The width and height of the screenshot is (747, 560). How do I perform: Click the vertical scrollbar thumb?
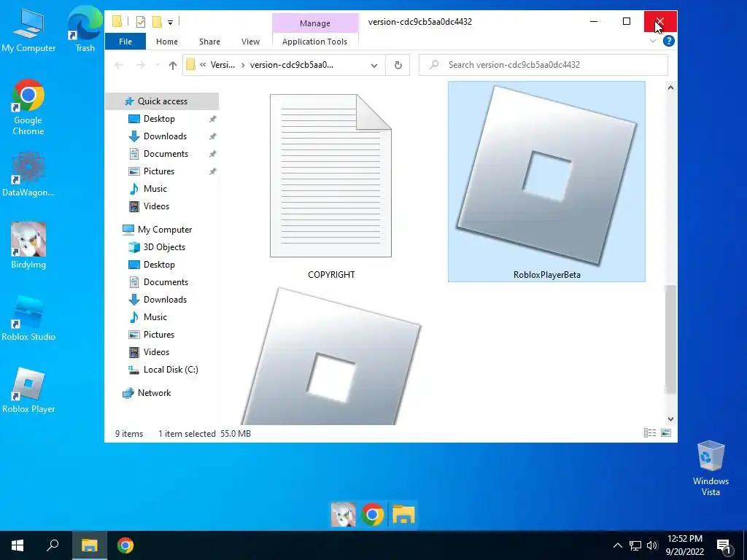[x=670, y=339]
